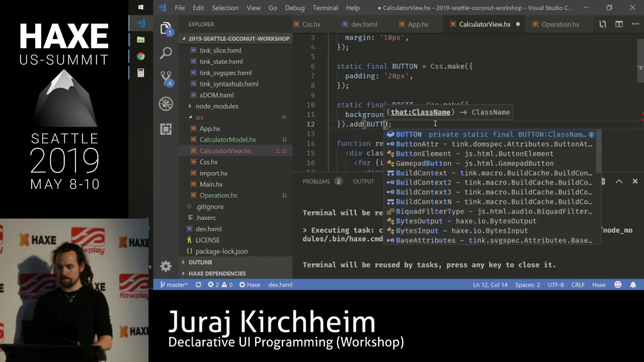Switch to the Operation.hx tab
The width and height of the screenshot is (644, 362).
click(560, 24)
